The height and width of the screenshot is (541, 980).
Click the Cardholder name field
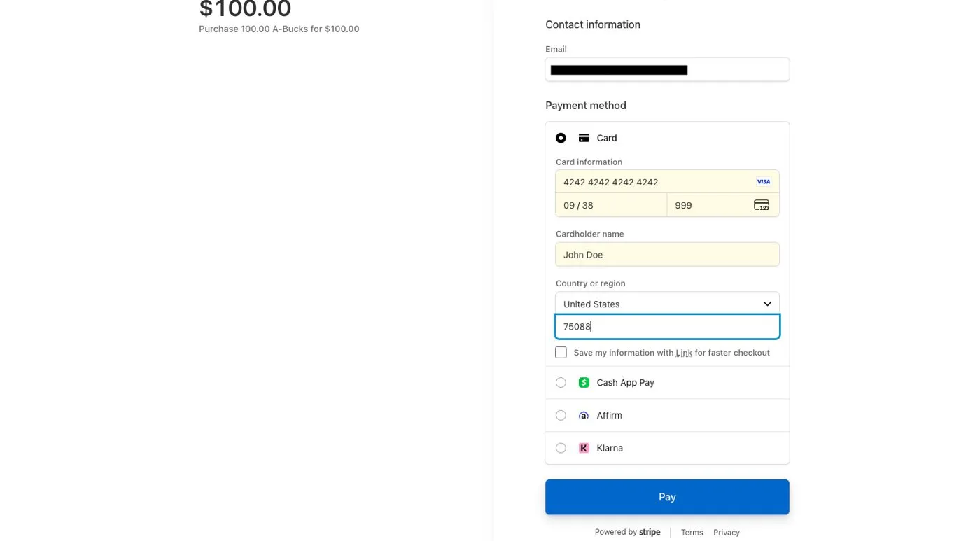[x=667, y=255]
